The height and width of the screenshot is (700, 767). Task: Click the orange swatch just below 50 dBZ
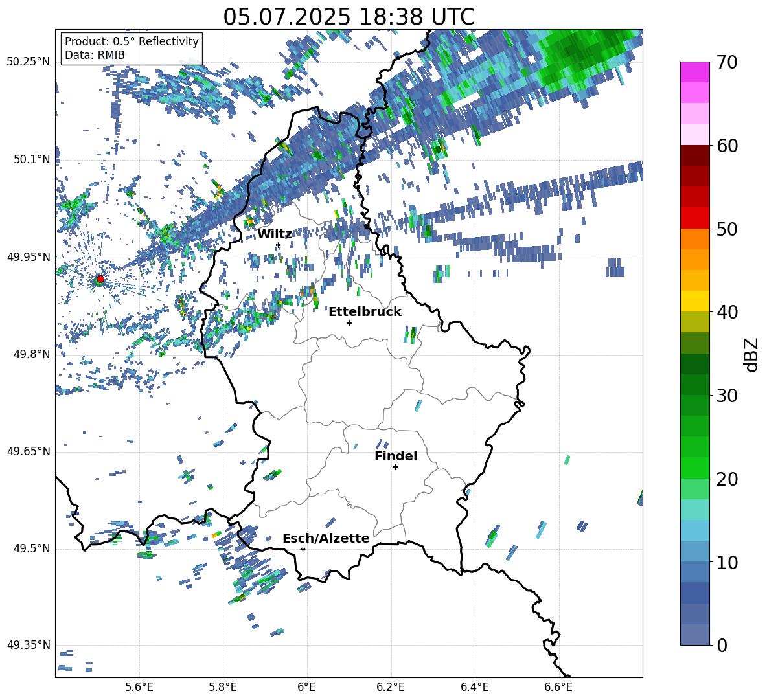(x=694, y=239)
